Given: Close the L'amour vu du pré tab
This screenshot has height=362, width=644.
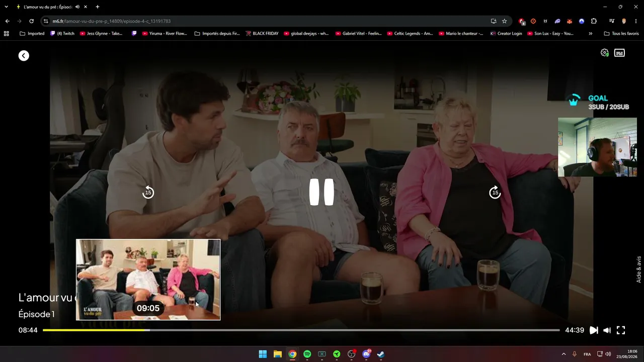Looking at the screenshot, I should tap(86, 7).
